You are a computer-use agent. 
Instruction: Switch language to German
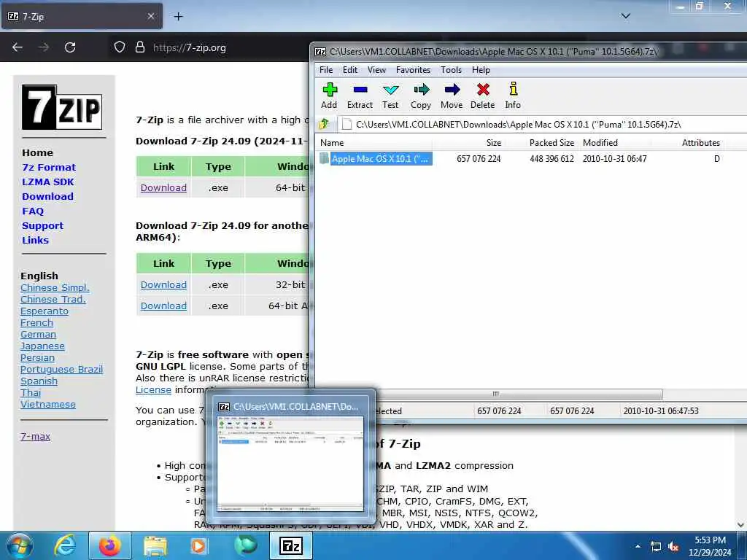[x=38, y=334]
